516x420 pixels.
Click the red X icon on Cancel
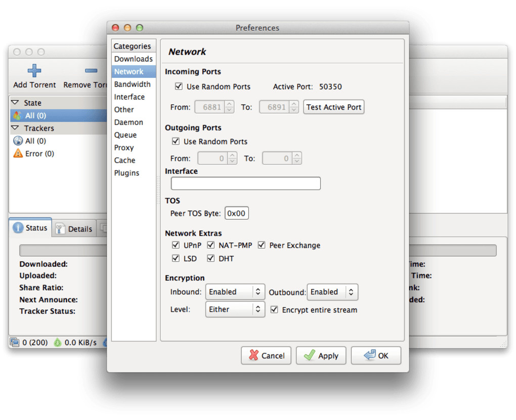coord(253,355)
